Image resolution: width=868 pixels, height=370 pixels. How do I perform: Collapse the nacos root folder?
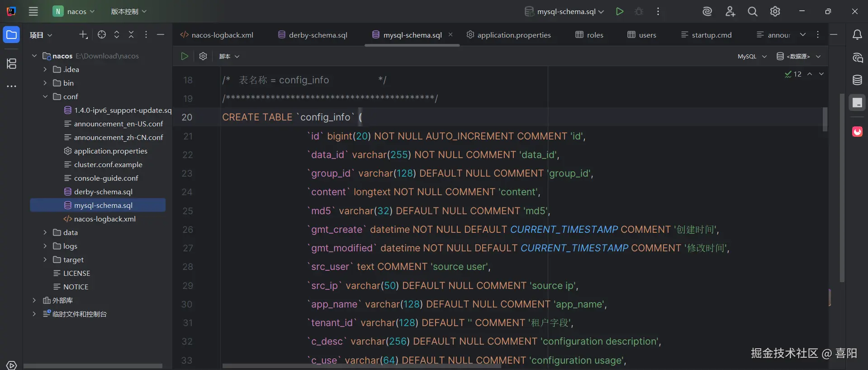[34, 56]
